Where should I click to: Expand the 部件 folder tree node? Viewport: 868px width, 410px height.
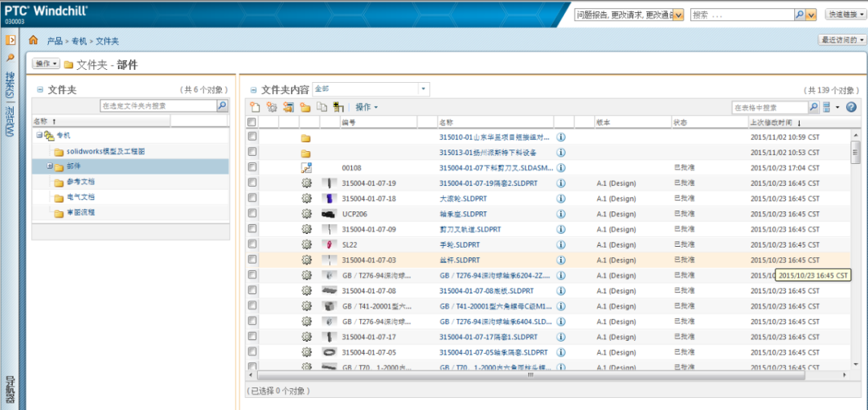[x=49, y=166]
